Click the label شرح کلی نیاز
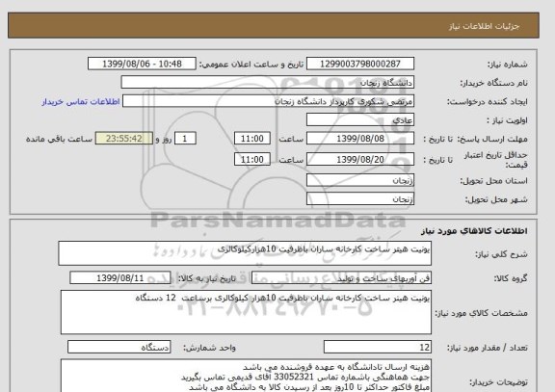Image resolution: width=555 pixels, height=392 pixels. pos(501,254)
